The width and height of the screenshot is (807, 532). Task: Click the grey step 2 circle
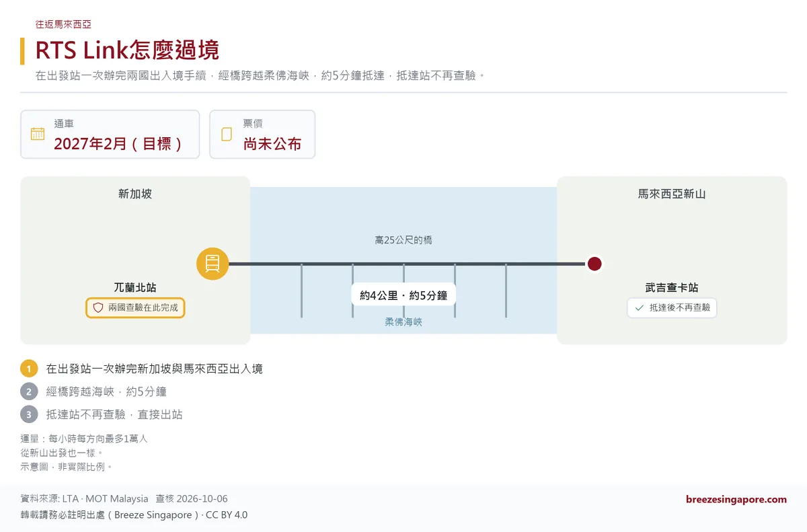(x=29, y=391)
